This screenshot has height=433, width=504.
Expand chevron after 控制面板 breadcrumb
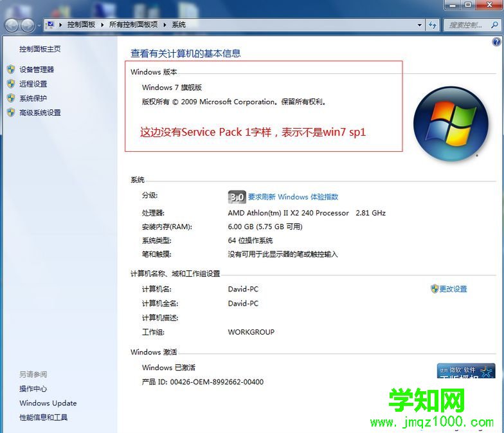pos(102,24)
